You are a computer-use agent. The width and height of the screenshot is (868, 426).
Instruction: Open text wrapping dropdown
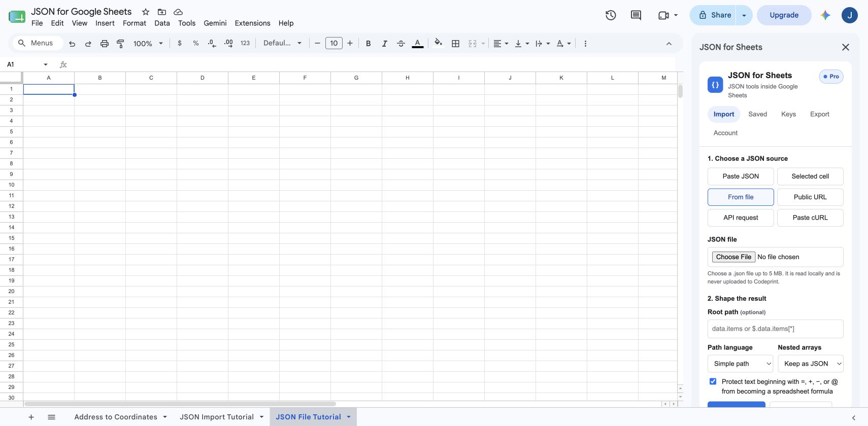543,44
